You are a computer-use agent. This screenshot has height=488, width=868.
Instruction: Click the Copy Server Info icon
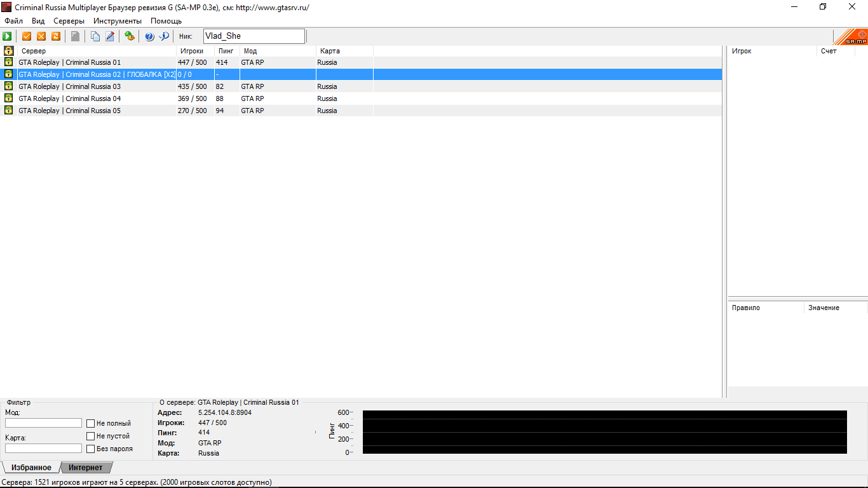[x=95, y=36]
